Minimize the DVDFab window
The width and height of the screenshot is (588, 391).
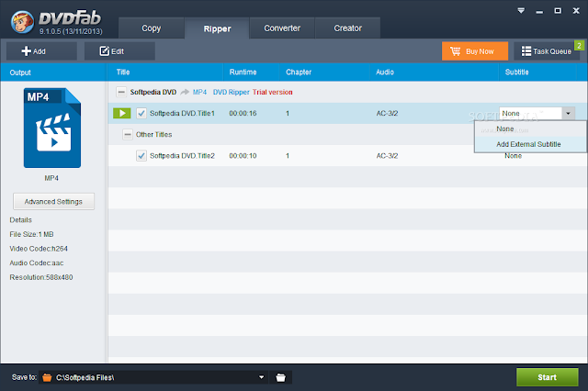pyautogui.click(x=539, y=11)
